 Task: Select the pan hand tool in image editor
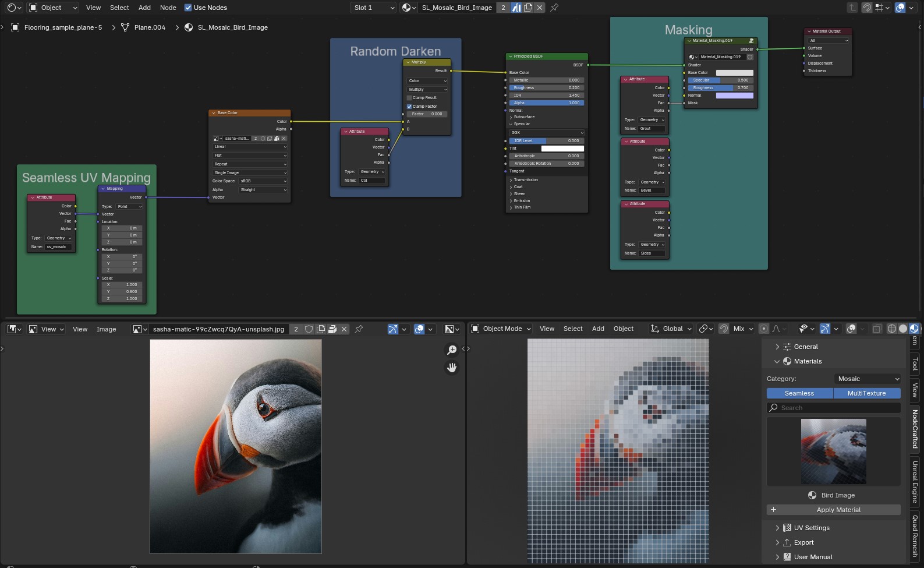click(451, 368)
